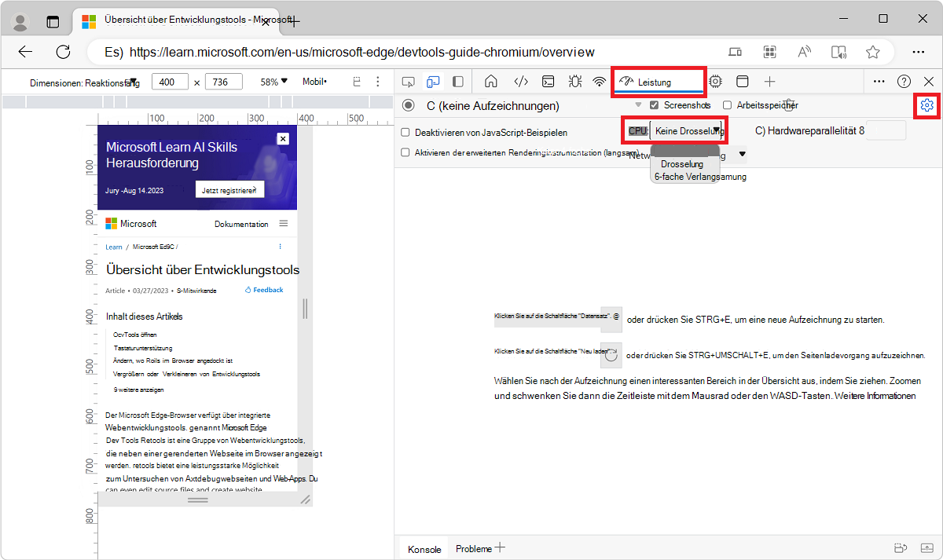Select the Inspect element tool
Screen dimensions: 943x560
408,81
